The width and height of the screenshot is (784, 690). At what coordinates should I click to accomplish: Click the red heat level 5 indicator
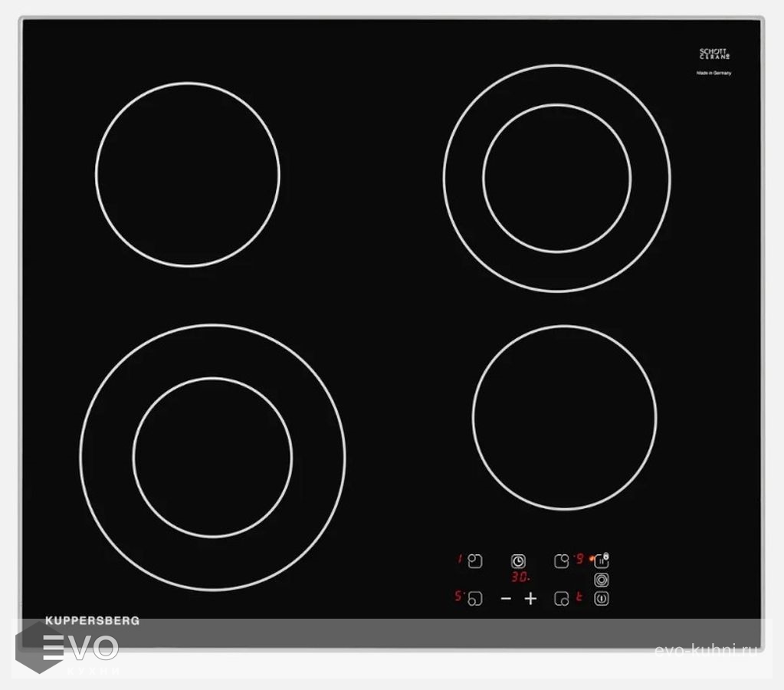coord(458,596)
